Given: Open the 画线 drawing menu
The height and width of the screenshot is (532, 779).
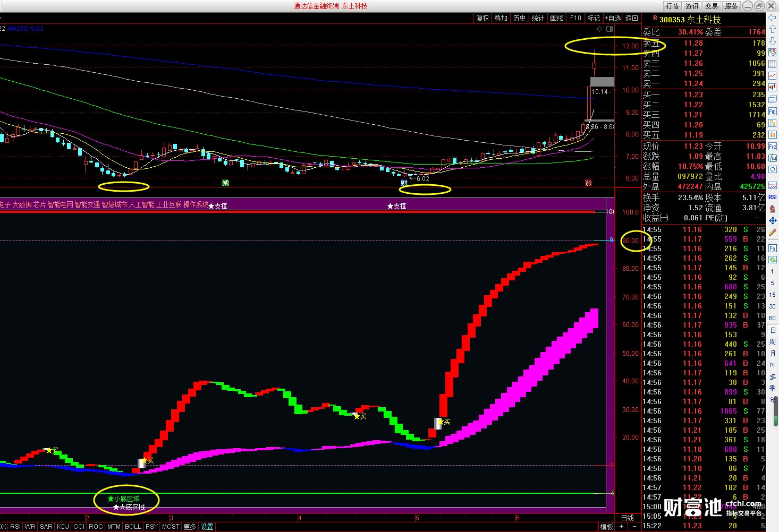Looking at the screenshot, I should pos(557,18).
